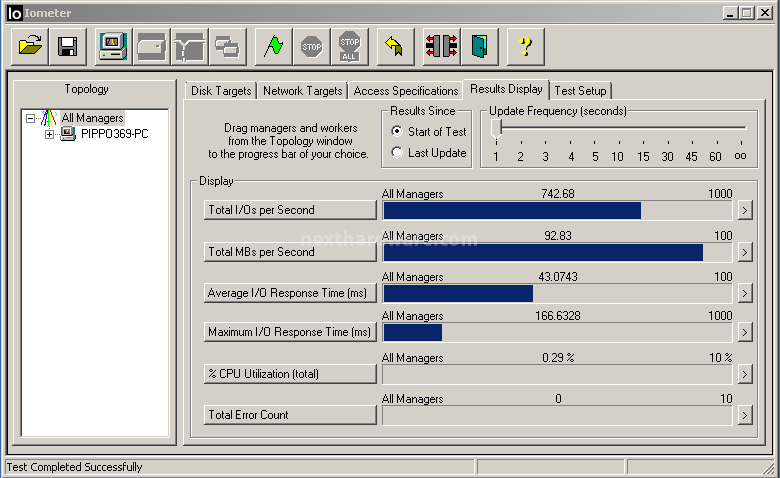Select Start of Test radio option
780x478 pixels.
click(396, 131)
